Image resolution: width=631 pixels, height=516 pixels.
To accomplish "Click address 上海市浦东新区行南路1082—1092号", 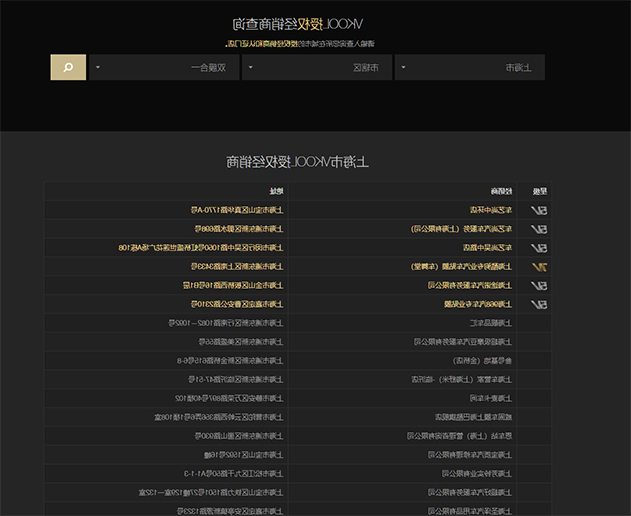I will [226, 323].
